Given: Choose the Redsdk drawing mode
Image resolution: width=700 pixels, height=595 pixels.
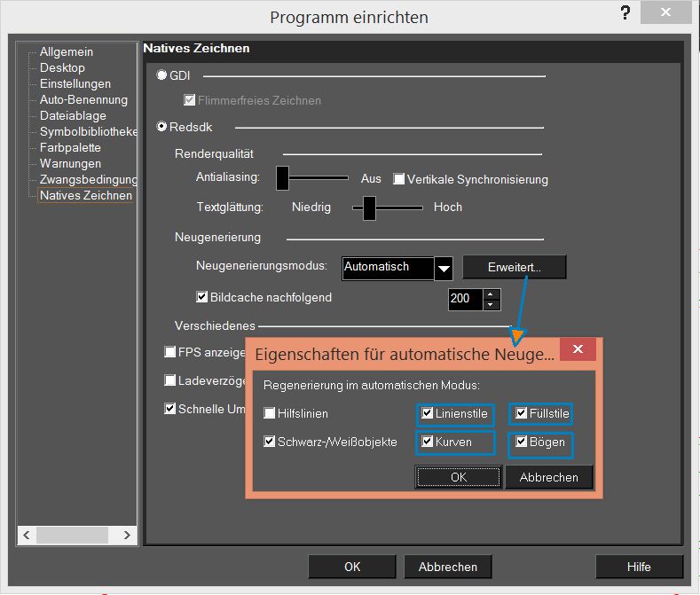Looking at the screenshot, I should tap(161, 127).
